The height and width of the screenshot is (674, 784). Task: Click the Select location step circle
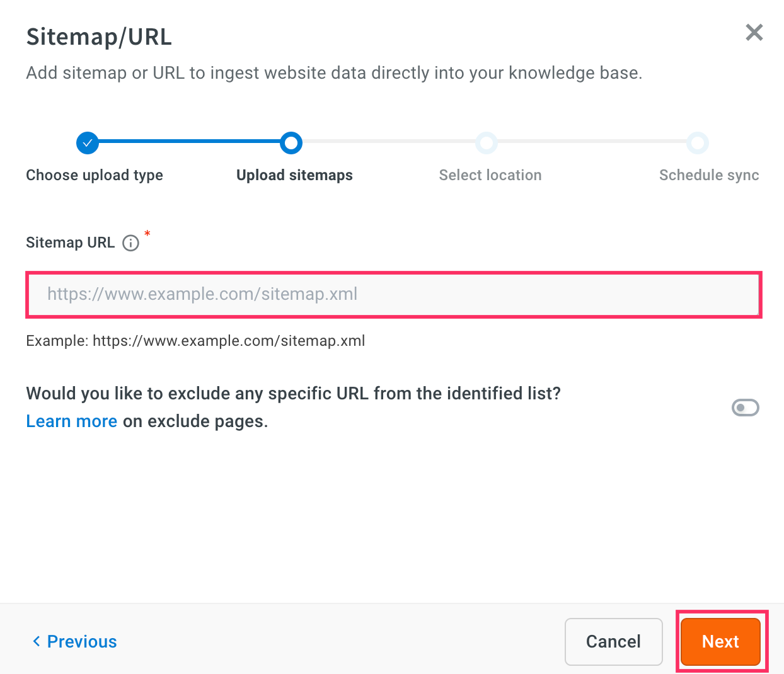[487, 143]
